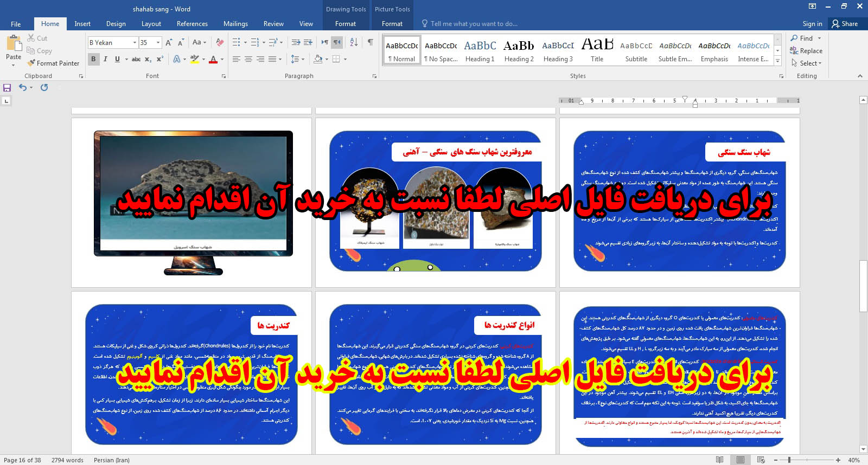Switch to the References ribbon tab
This screenshot has height=465, width=868.
(192, 24)
